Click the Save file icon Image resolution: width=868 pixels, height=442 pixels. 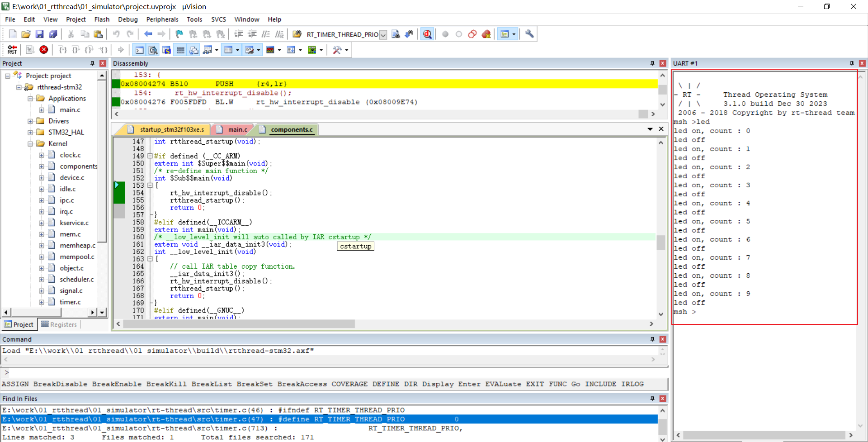39,34
